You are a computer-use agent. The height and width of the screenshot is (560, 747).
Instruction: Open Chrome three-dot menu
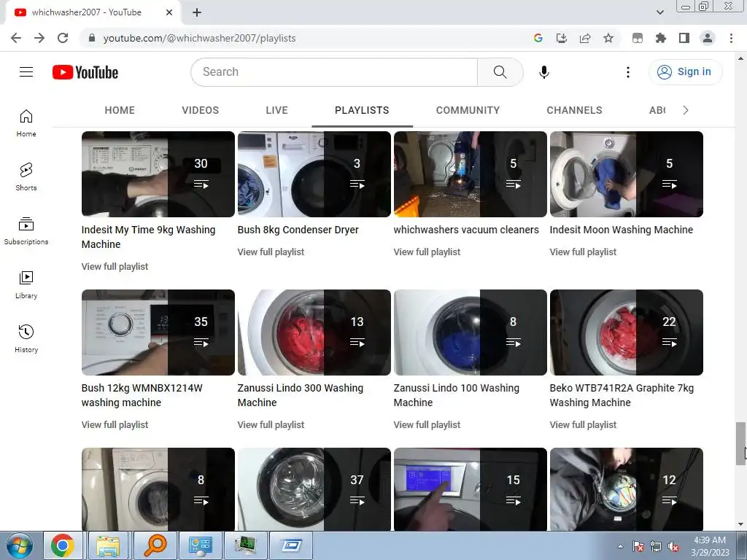coord(731,38)
